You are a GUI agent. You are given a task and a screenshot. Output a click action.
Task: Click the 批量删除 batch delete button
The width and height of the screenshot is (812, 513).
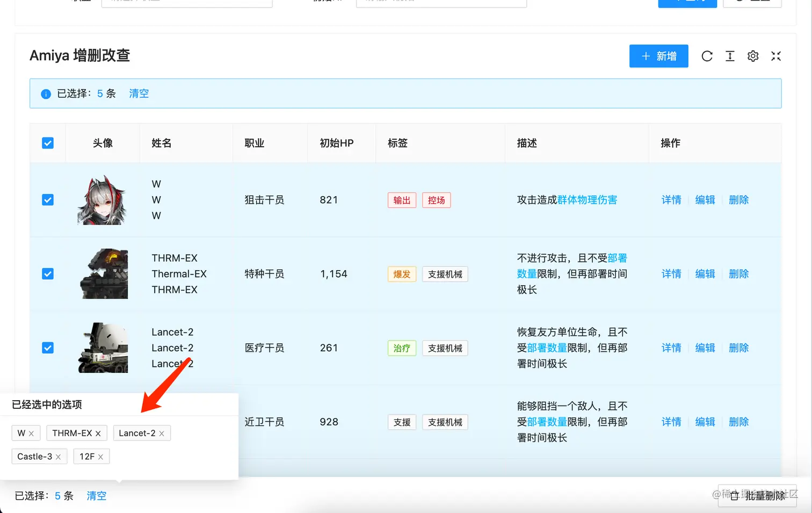coord(757,495)
